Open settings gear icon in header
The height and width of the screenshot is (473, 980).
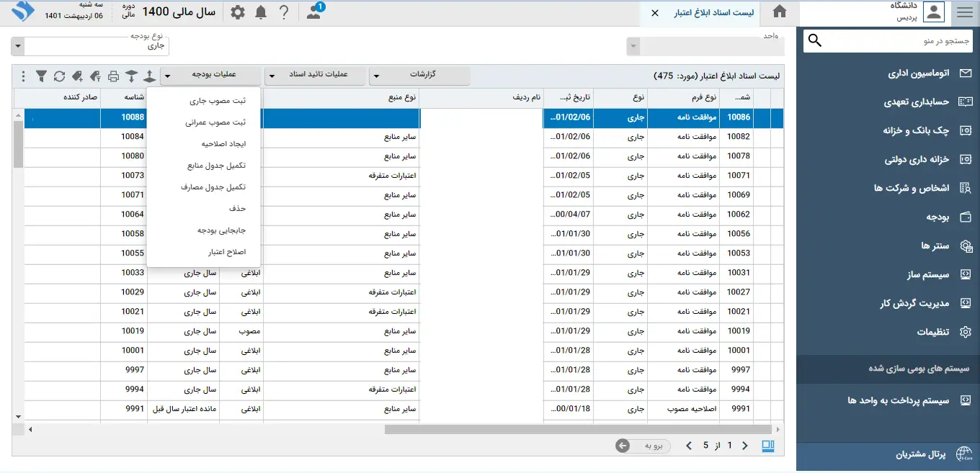tap(237, 12)
